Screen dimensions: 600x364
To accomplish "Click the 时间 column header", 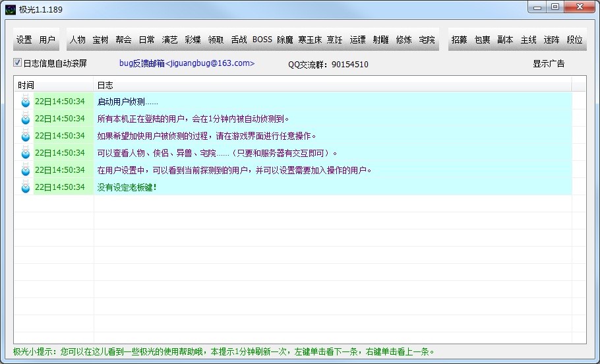I will point(26,85).
